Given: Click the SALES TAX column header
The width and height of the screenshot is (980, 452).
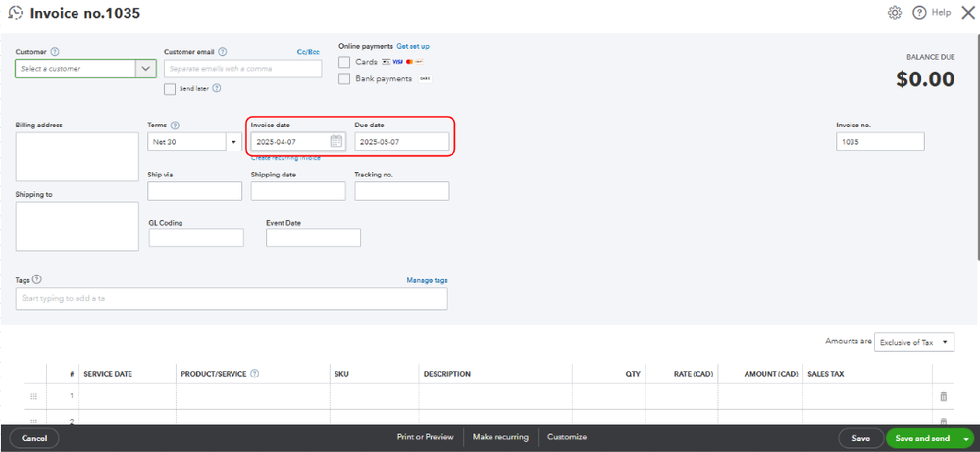Looking at the screenshot, I should point(826,374).
